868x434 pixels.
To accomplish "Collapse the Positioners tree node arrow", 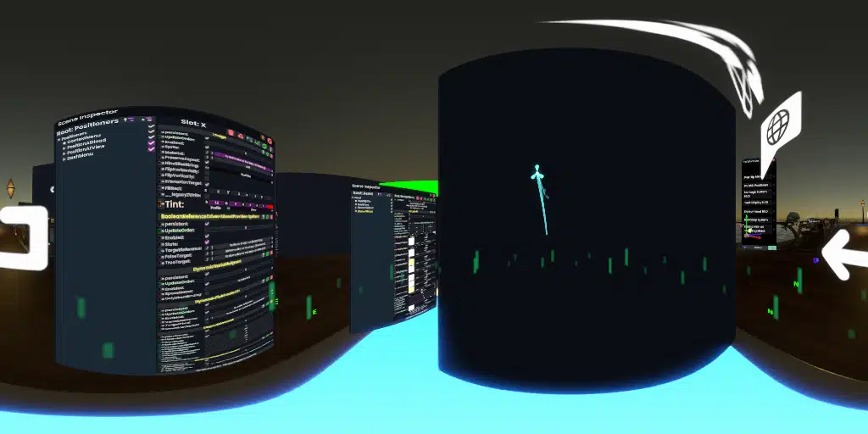I will click(x=58, y=140).
